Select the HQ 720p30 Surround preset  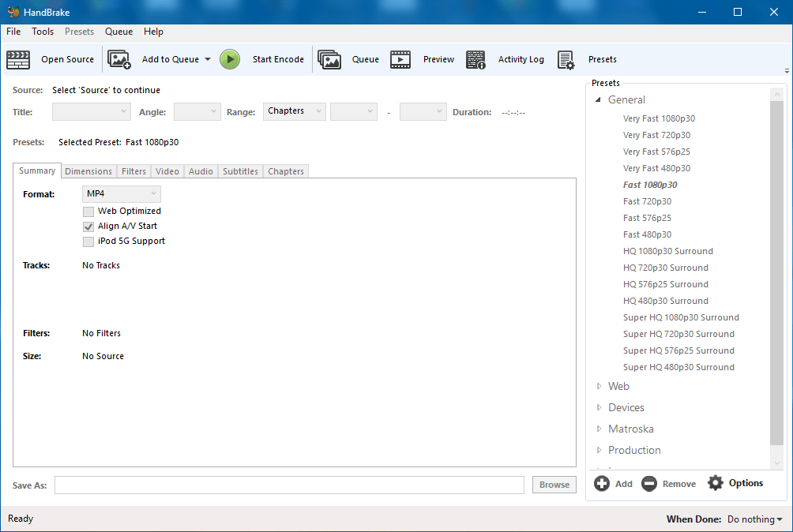click(x=666, y=268)
